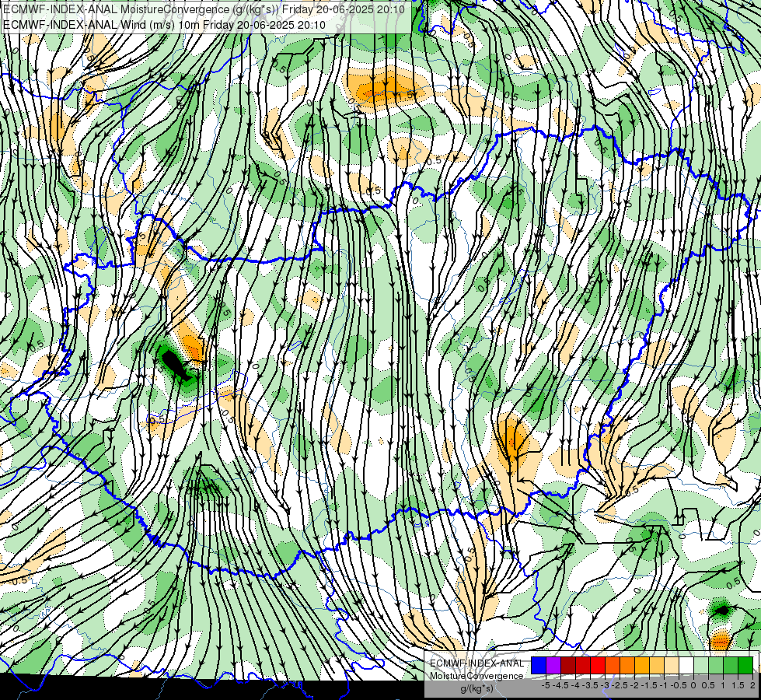The image size is (761, 700).
Task: Click the -4.5 tick label in the legend
Action: click(x=560, y=685)
